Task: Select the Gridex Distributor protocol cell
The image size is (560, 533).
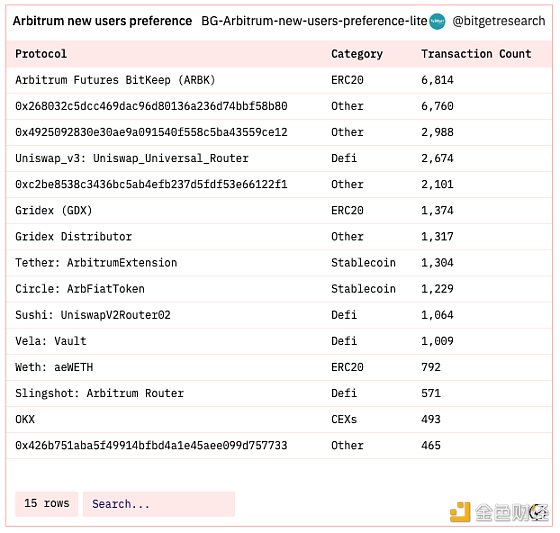Action: (x=74, y=236)
